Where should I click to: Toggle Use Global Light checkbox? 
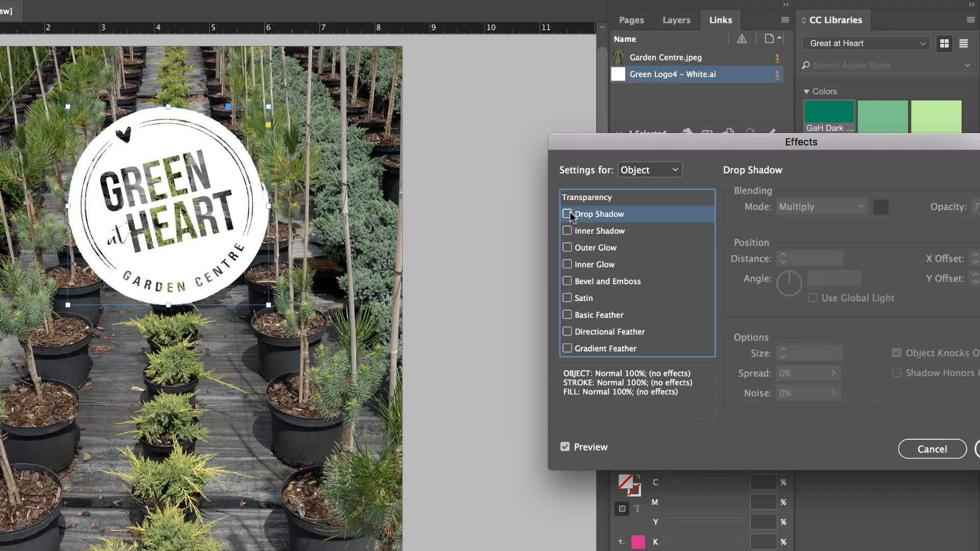click(813, 298)
